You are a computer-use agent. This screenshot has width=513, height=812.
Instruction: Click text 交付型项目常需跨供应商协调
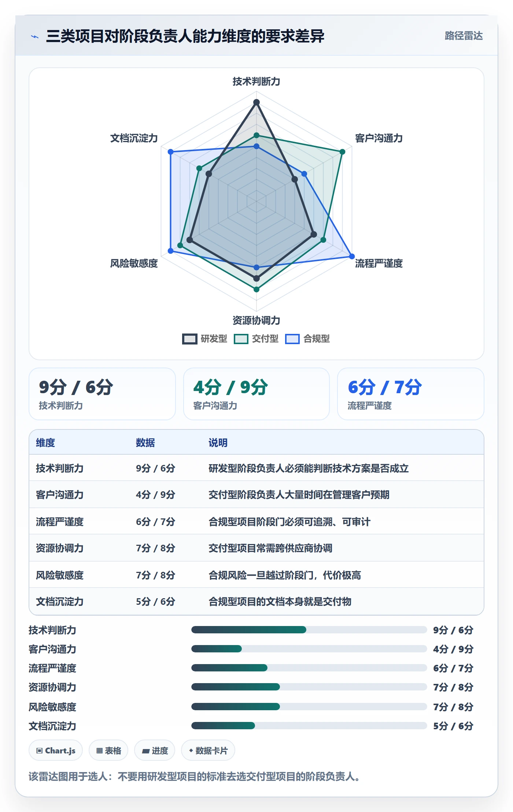[x=270, y=548]
